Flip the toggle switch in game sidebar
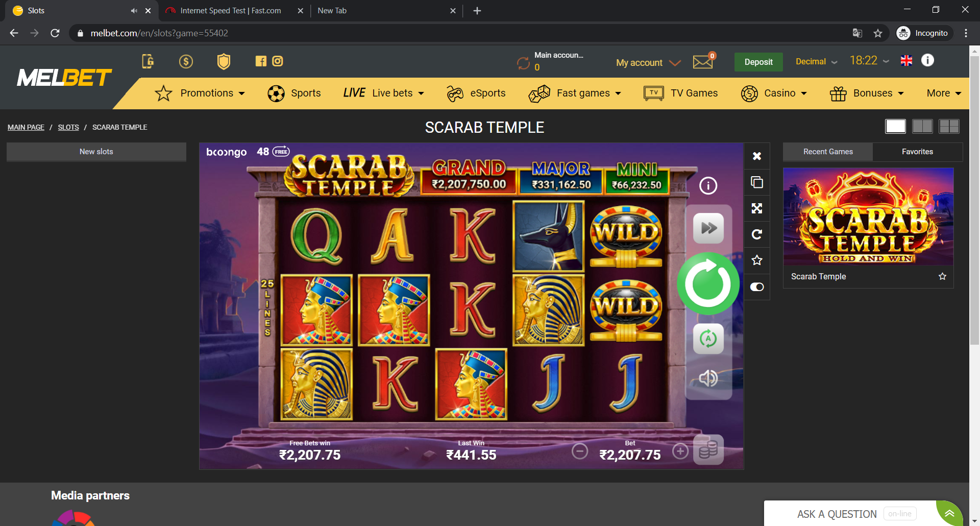This screenshot has width=980, height=526. [x=757, y=287]
